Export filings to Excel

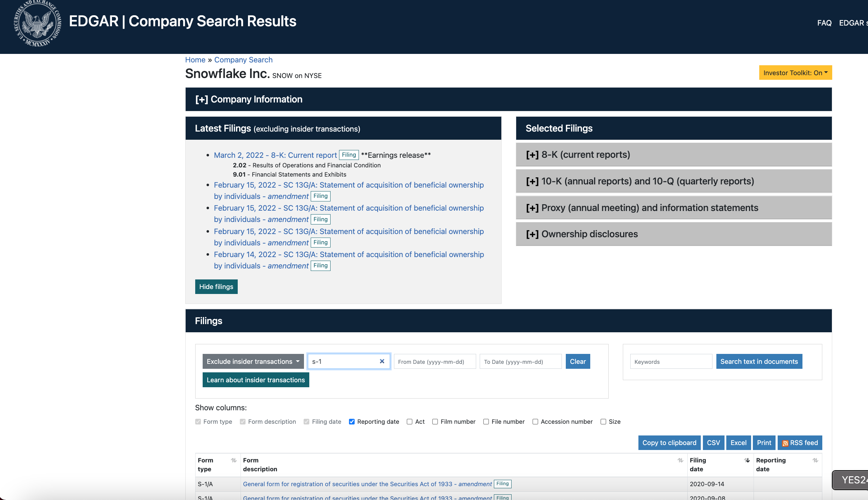click(738, 443)
